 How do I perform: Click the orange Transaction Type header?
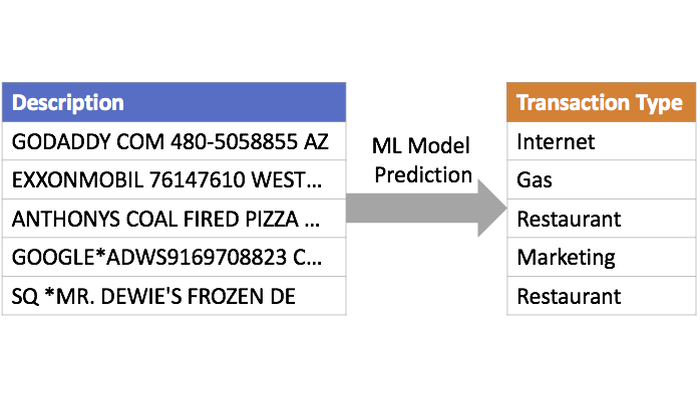(x=600, y=103)
